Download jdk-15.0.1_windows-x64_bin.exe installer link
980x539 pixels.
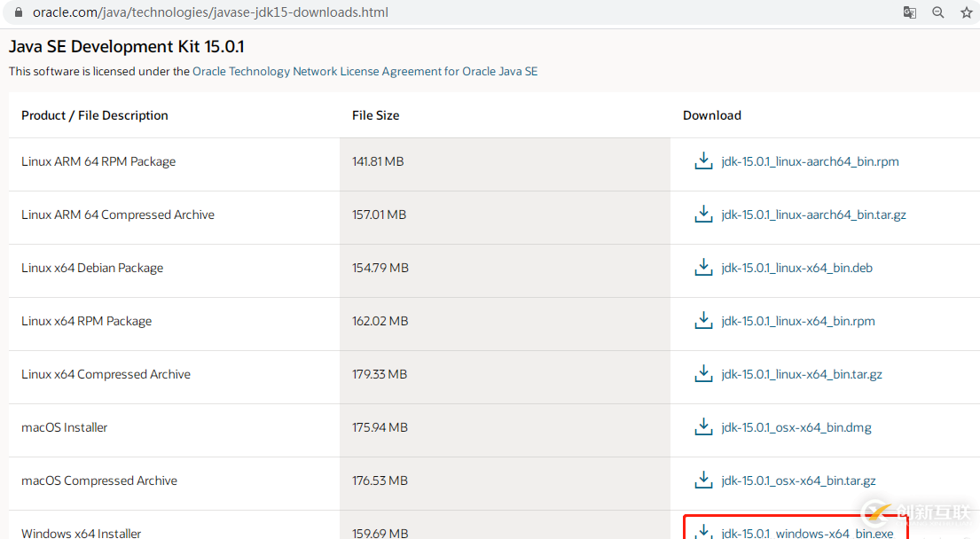807,533
